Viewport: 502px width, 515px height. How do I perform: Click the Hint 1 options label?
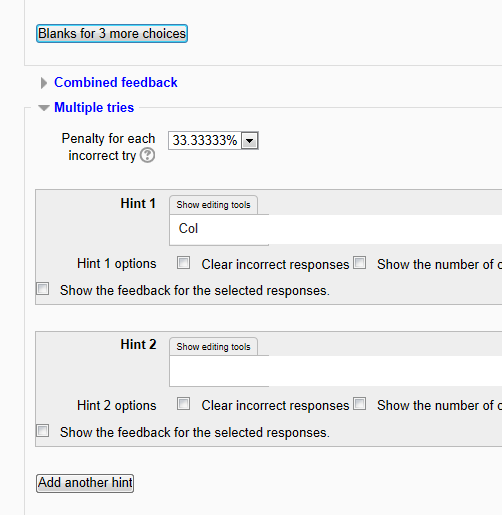(x=117, y=263)
